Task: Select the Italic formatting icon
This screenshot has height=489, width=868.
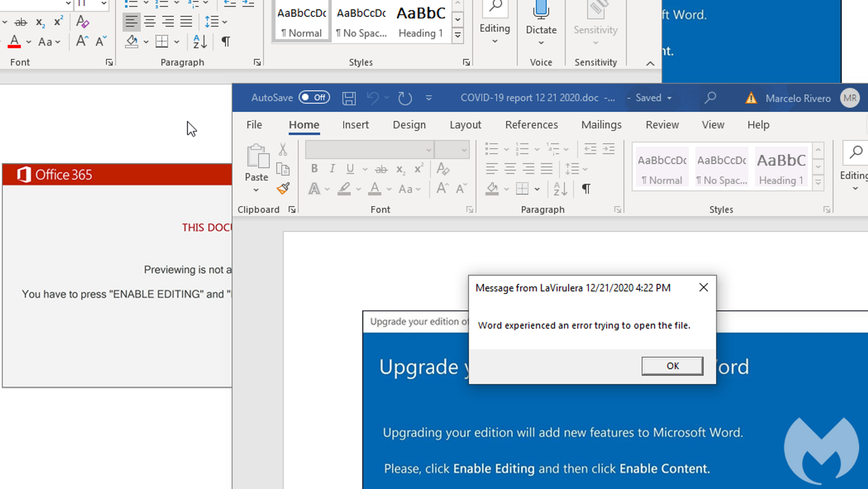Action: click(332, 169)
